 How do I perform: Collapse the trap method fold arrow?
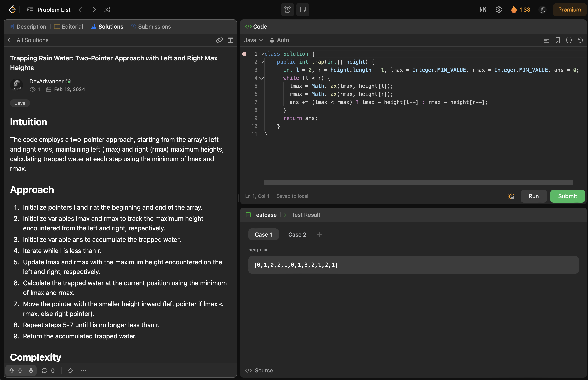click(261, 62)
